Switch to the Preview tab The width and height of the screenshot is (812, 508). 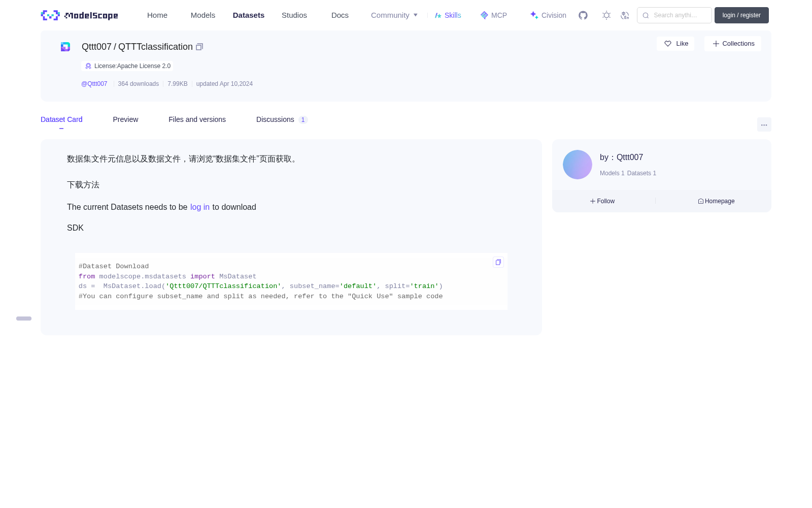(125, 119)
